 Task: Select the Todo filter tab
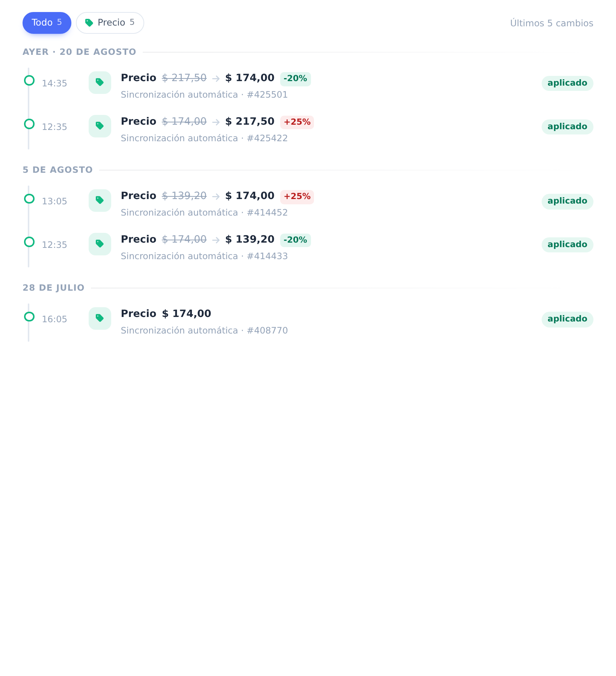(x=47, y=23)
